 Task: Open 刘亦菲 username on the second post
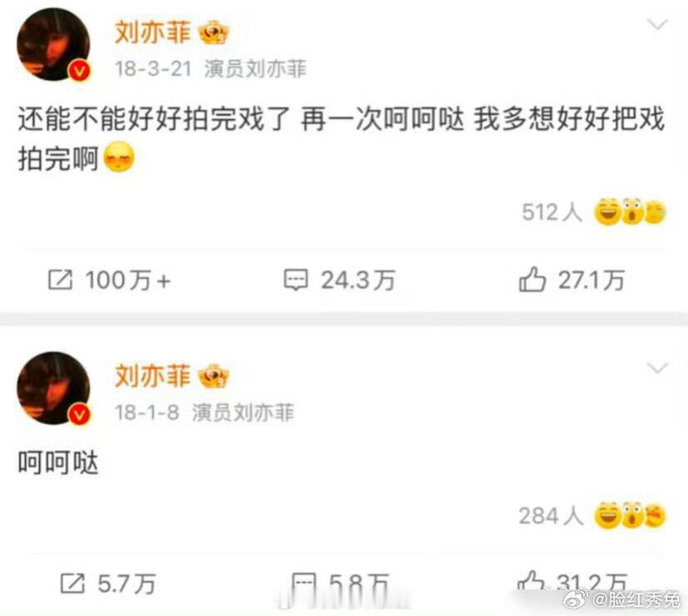(153, 376)
